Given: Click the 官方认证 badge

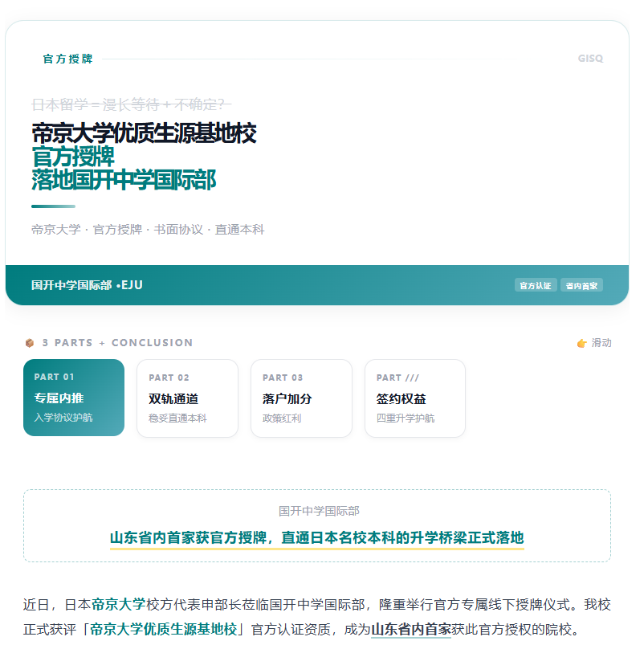Looking at the screenshot, I should (536, 285).
